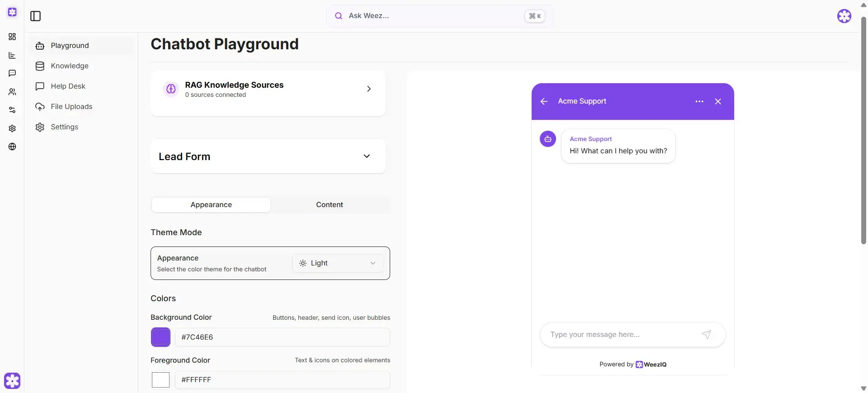Close the Acme Support chat widget
The image size is (868, 393).
click(x=718, y=101)
